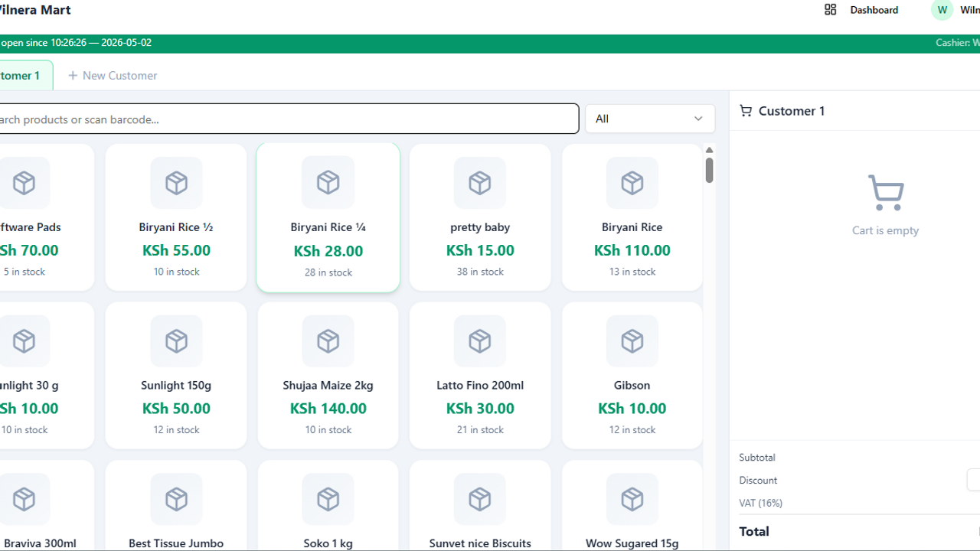Image resolution: width=980 pixels, height=551 pixels.
Task: Click the Latto Fino 200ml product name
Action: [x=480, y=386]
